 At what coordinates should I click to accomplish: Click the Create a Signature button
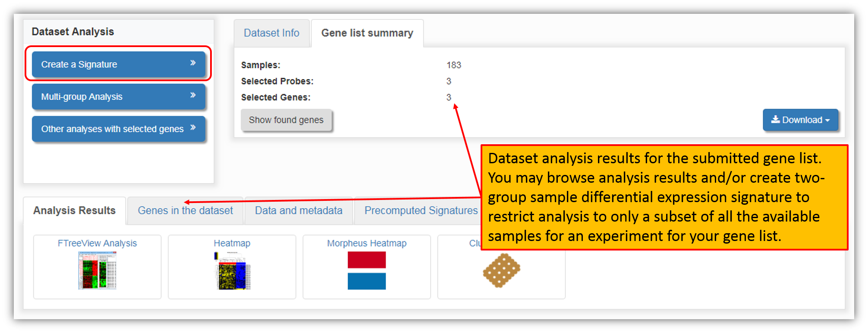tap(119, 64)
